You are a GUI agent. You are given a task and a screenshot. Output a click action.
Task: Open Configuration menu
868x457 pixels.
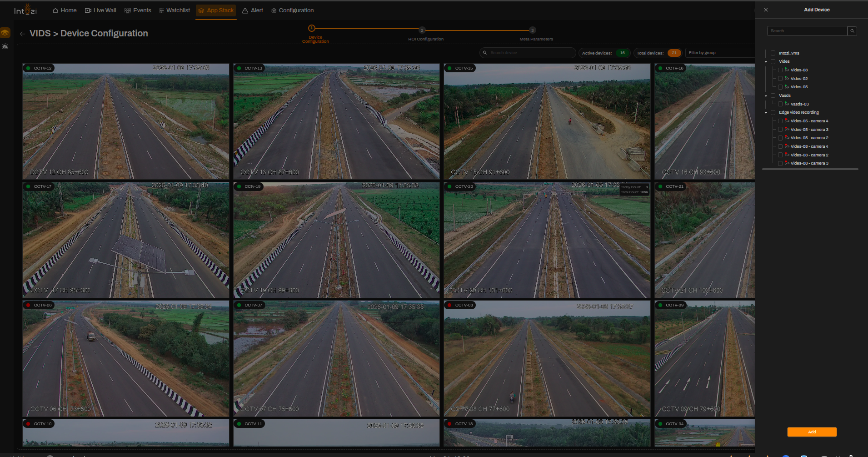pos(292,10)
